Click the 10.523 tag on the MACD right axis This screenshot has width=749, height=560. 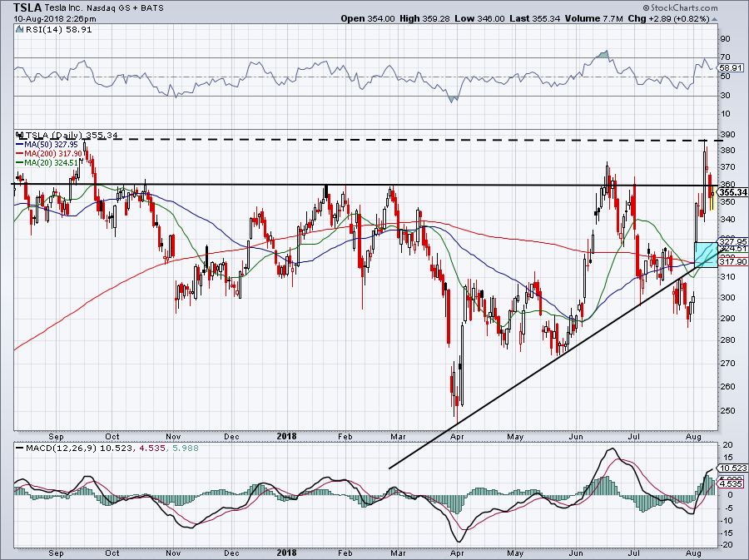[x=732, y=468]
